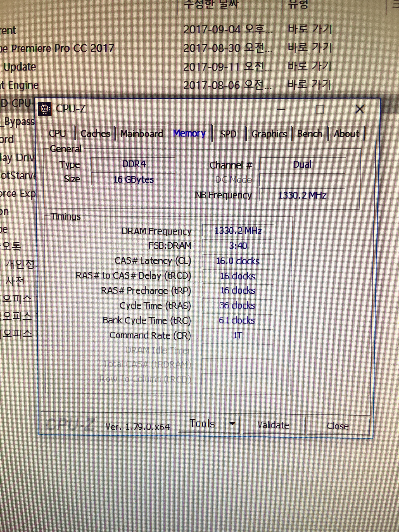
Task: Click the CAS# Latency (CL) label
Action: [153, 261]
